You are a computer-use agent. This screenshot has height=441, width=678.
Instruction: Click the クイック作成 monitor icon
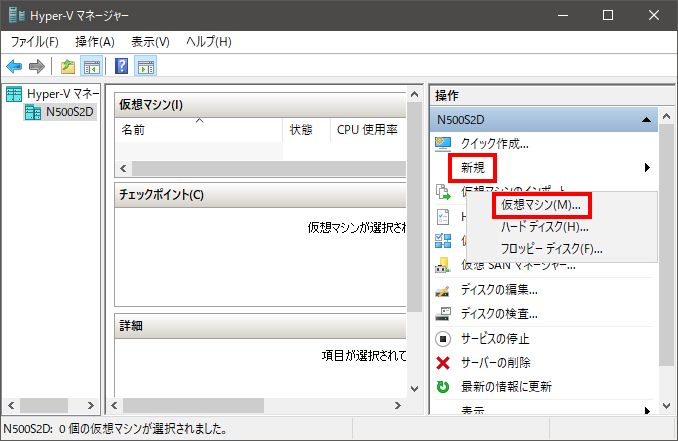443,144
